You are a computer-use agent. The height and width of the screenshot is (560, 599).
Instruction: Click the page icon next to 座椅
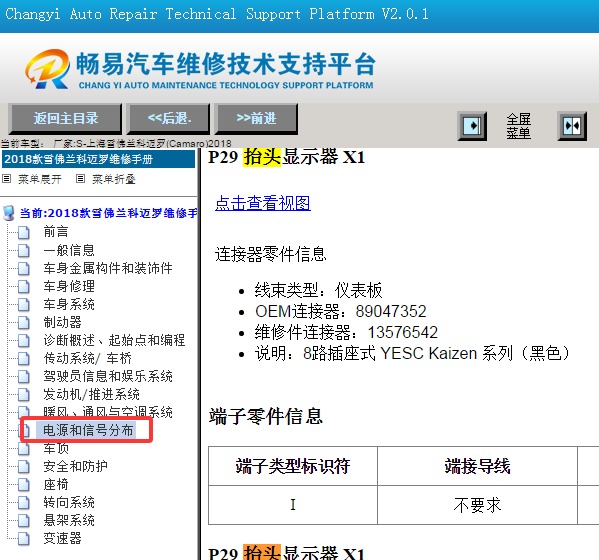coord(24,485)
